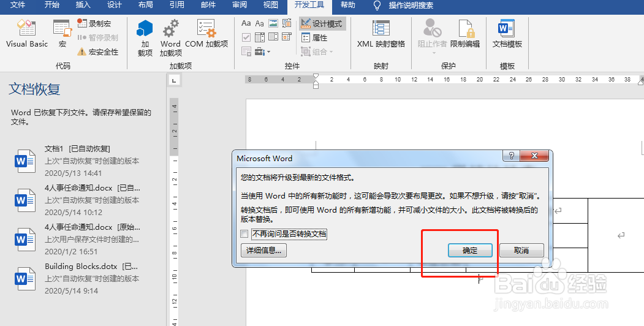
Task: Start recording a macro (录制宏)
Action: click(94, 23)
